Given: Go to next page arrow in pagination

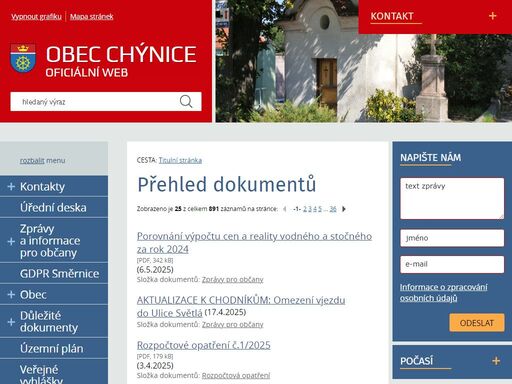Looking at the screenshot, I should pyautogui.click(x=344, y=209).
